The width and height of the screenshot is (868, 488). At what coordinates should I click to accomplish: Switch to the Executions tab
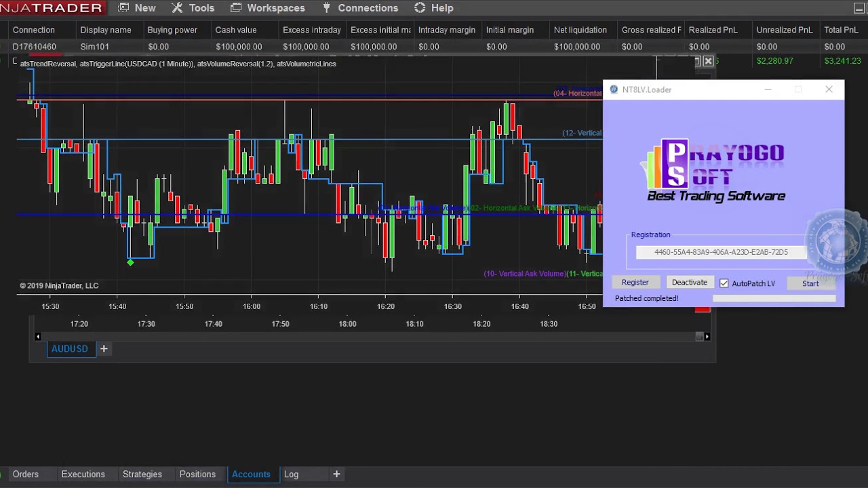[x=83, y=474]
